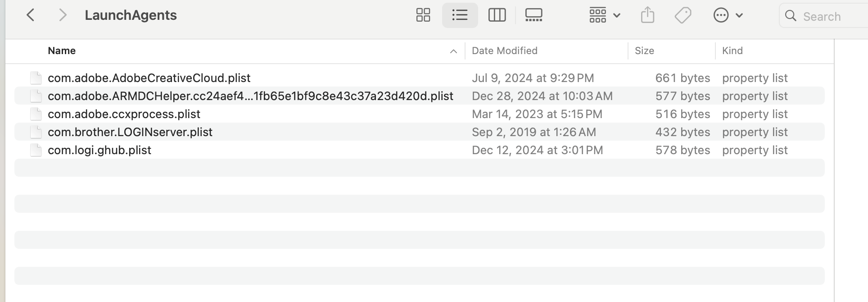Sort files by Size column
The height and width of the screenshot is (302, 868).
point(644,51)
